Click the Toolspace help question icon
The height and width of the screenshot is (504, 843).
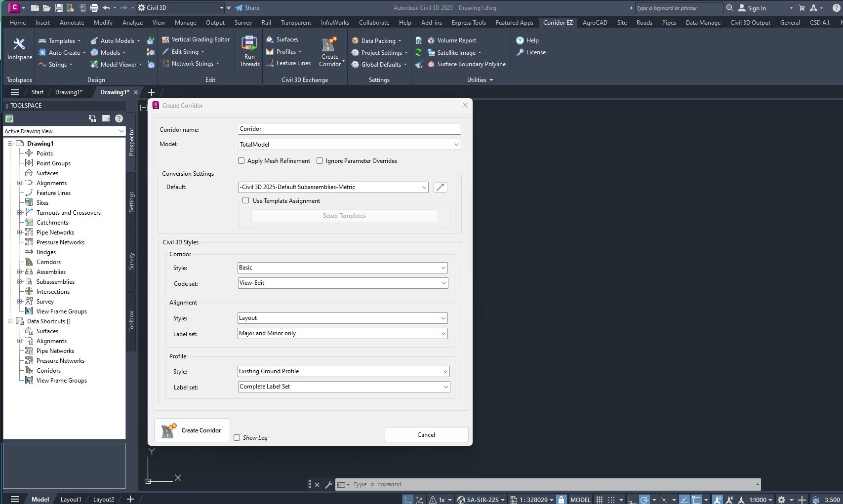coord(119,118)
